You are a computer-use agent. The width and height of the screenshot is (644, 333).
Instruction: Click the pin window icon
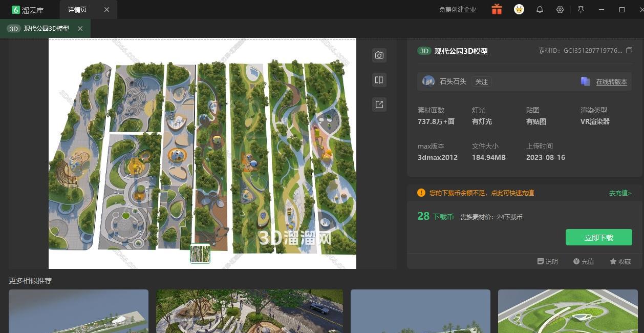coord(581,10)
